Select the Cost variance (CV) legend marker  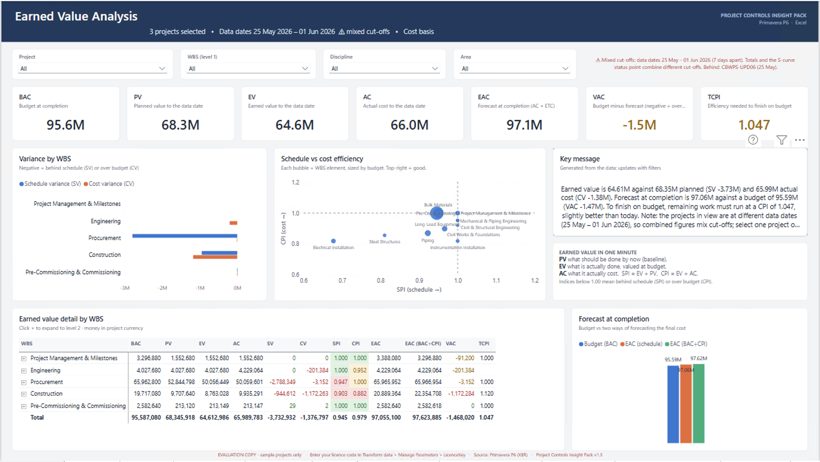pyautogui.click(x=86, y=184)
